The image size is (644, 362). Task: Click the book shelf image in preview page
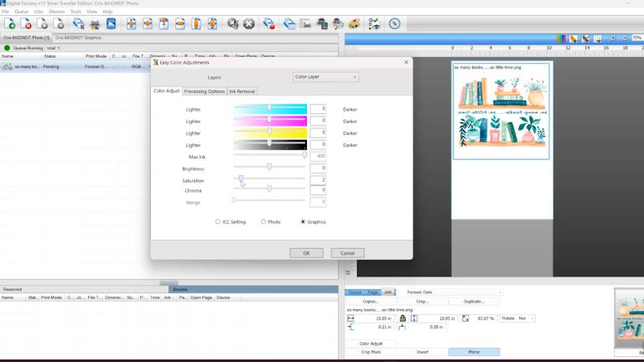point(501,110)
